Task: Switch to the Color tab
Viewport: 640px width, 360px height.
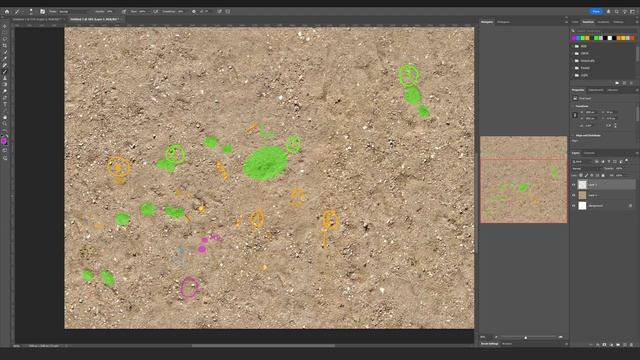Action: (575, 22)
